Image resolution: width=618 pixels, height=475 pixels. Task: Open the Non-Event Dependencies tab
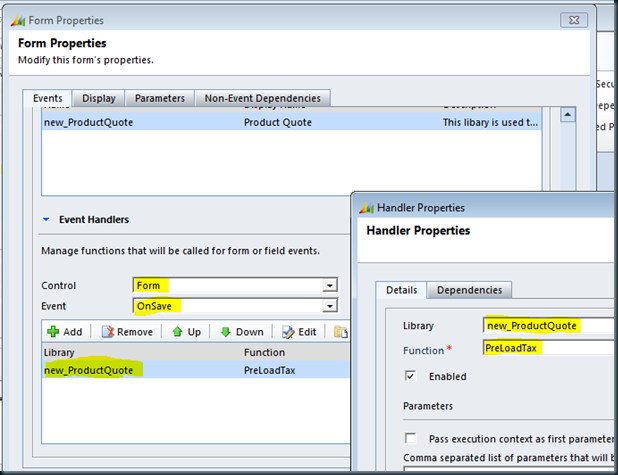click(x=262, y=98)
